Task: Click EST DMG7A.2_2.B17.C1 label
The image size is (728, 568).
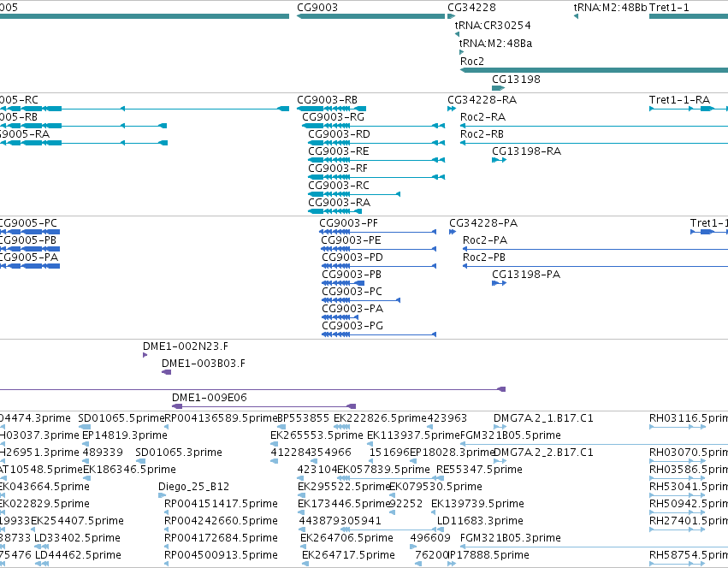Action: click(x=543, y=453)
